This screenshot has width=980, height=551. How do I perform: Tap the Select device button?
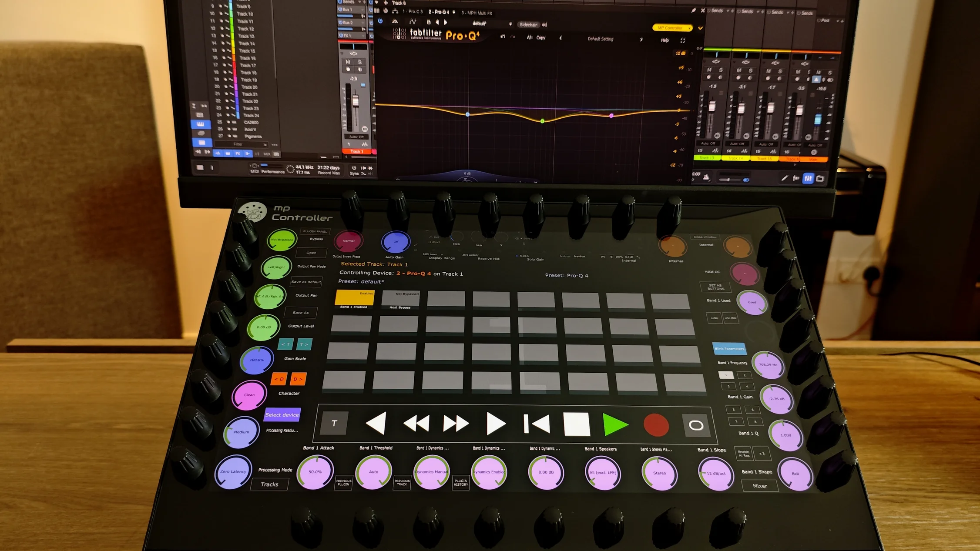(282, 415)
